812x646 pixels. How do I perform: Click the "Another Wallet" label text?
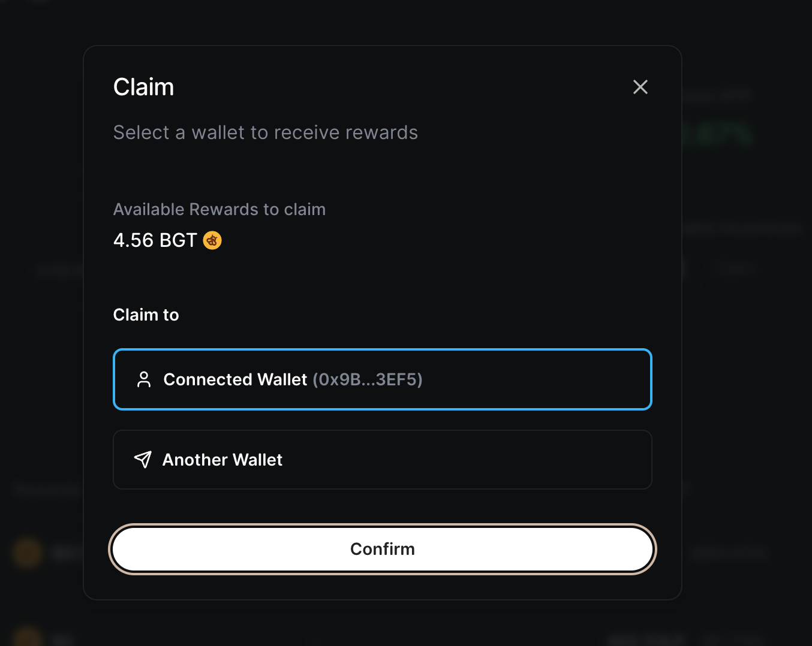[222, 460]
